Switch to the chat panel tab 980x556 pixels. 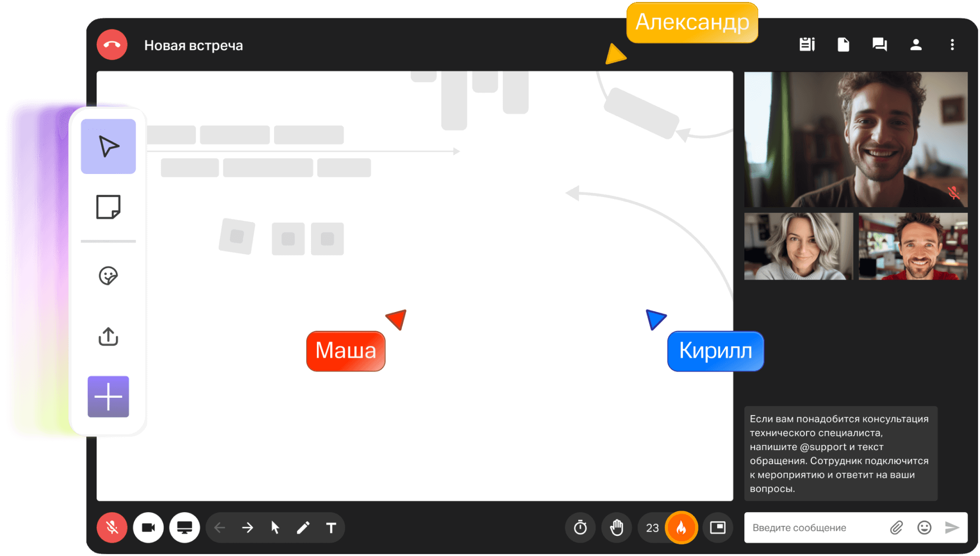click(880, 45)
